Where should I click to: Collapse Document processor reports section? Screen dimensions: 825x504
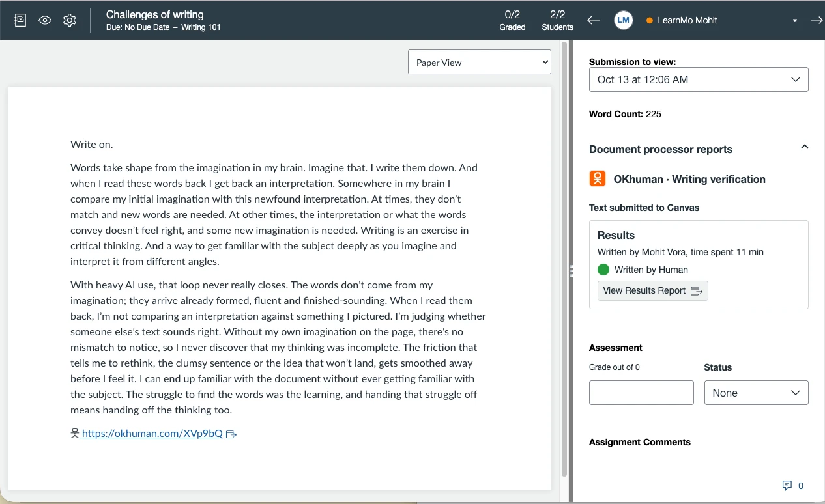coord(804,147)
